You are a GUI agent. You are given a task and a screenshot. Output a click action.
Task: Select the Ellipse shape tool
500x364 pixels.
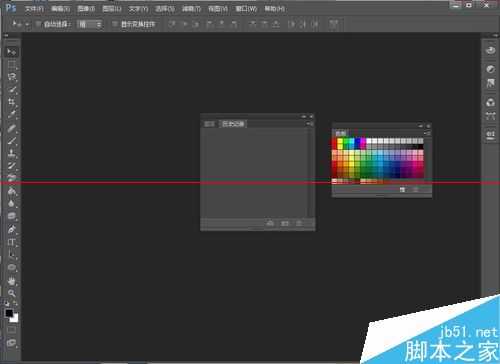tap(11, 267)
